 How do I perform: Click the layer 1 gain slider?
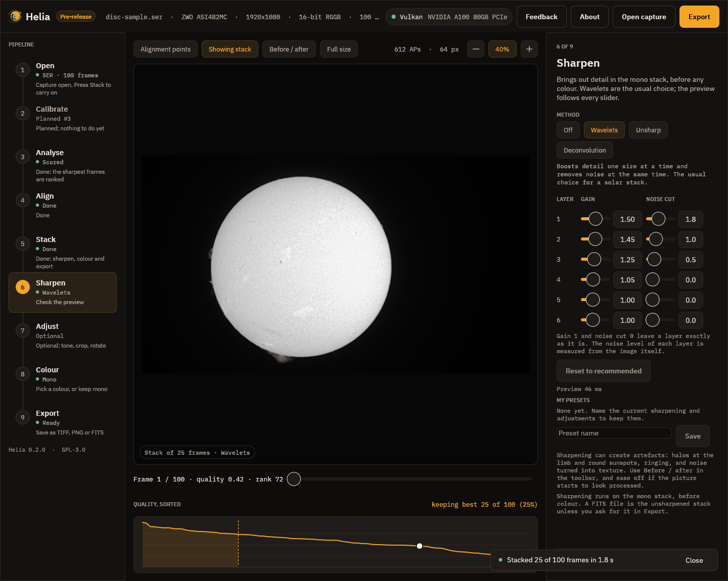[x=595, y=219]
